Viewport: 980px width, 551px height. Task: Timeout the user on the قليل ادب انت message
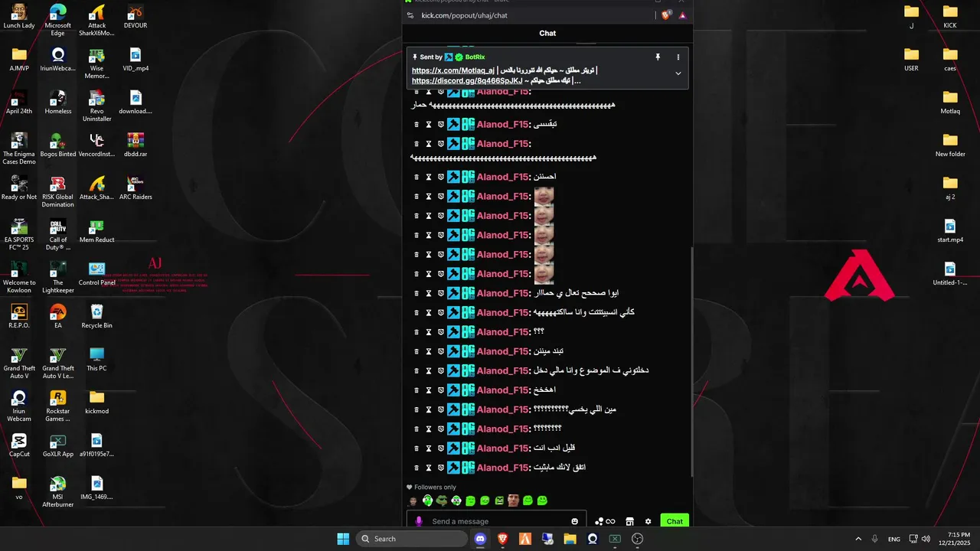pos(429,448)
